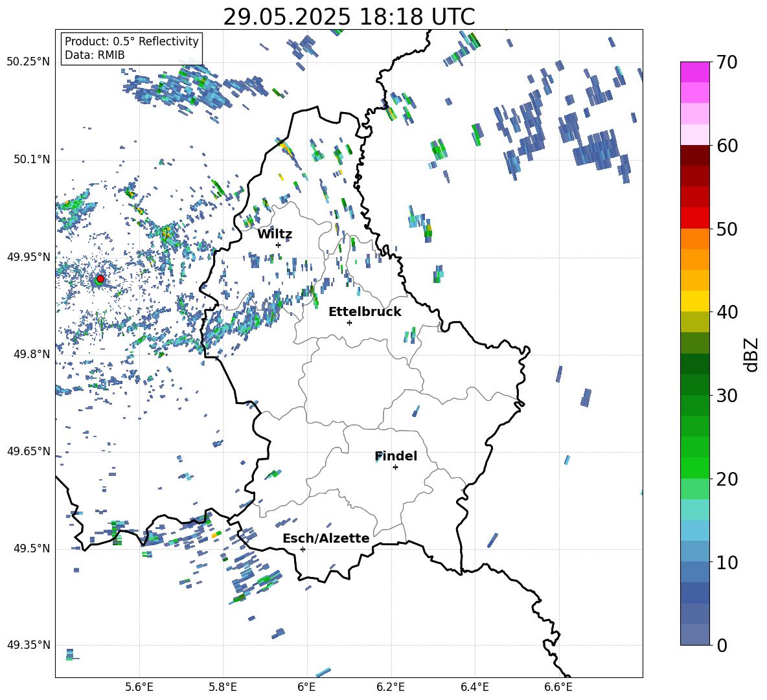Click the bright green colorbar segment at 20
The image size is (767, 700).
tap(694, 468)
